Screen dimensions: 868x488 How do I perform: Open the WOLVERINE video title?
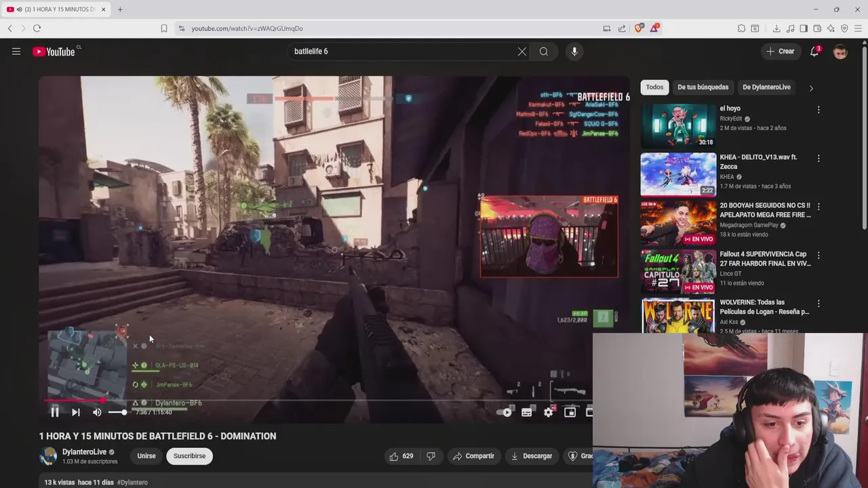(765, 307)
